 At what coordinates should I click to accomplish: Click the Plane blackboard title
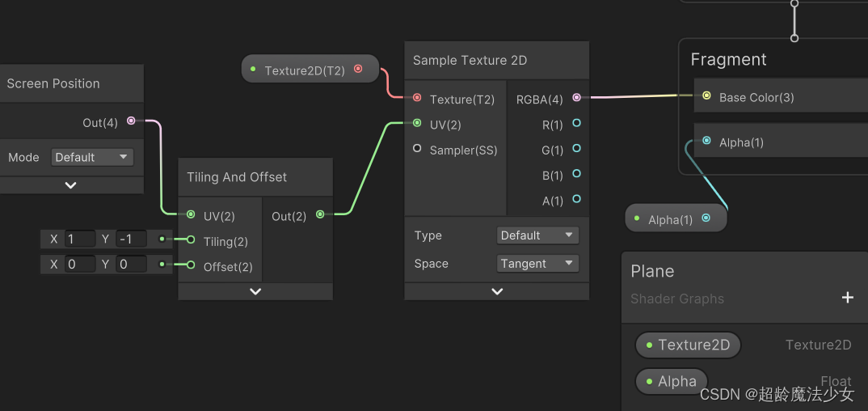click(652, 271)
